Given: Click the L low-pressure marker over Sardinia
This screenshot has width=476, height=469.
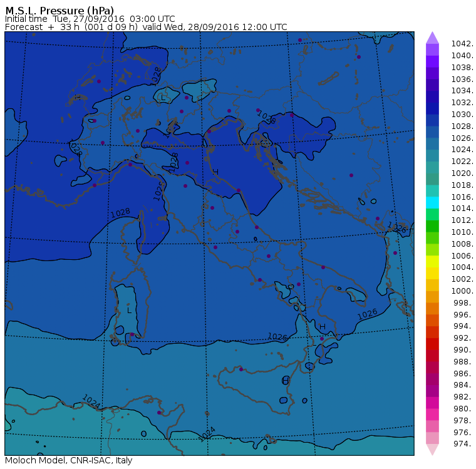Looking at the screenshot, I should [x=129, y=310].
